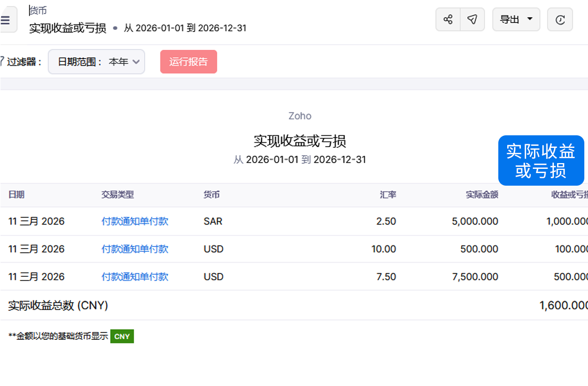Select the 2.50 exchange rate cell
Screen dimensions: 588x386
point(386,221)
